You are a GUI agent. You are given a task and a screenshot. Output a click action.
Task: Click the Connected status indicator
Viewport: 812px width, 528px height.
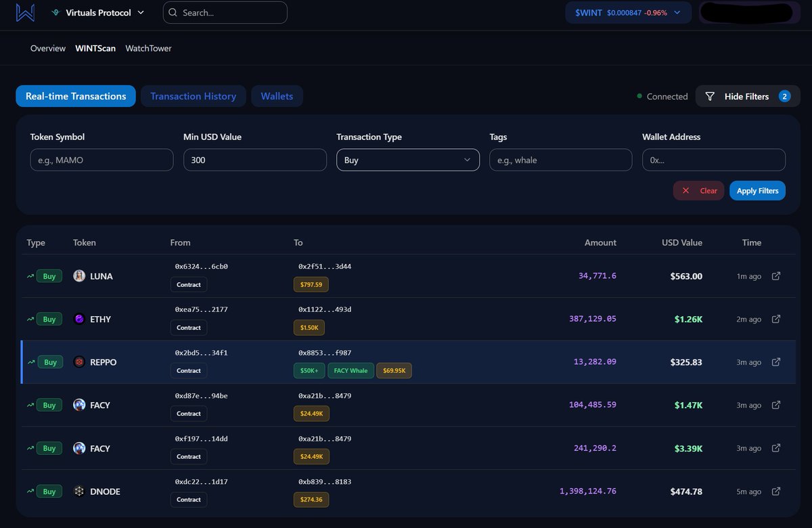coord(662,96)
